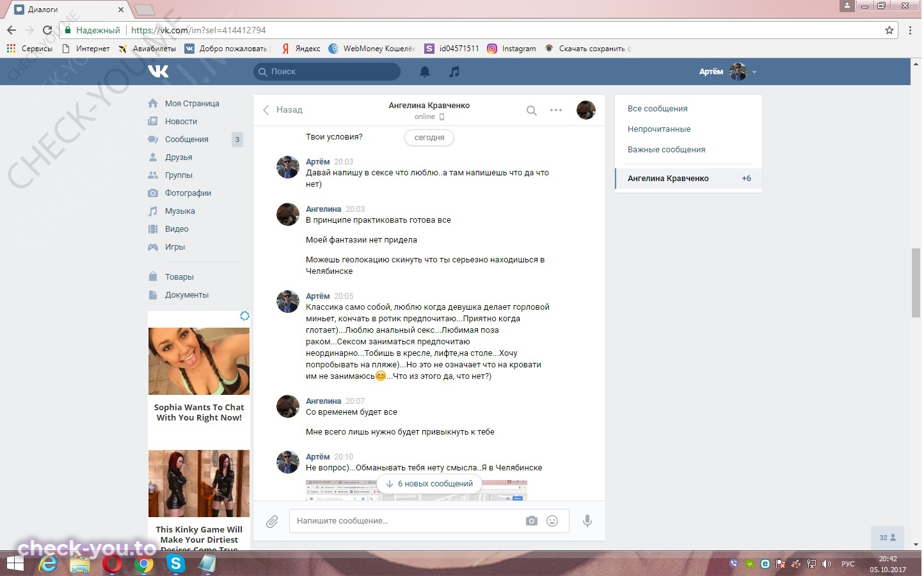Open the emoji smiley picker
The height and width of the screenshot is (576, 924).
click(x=552, y=521)
